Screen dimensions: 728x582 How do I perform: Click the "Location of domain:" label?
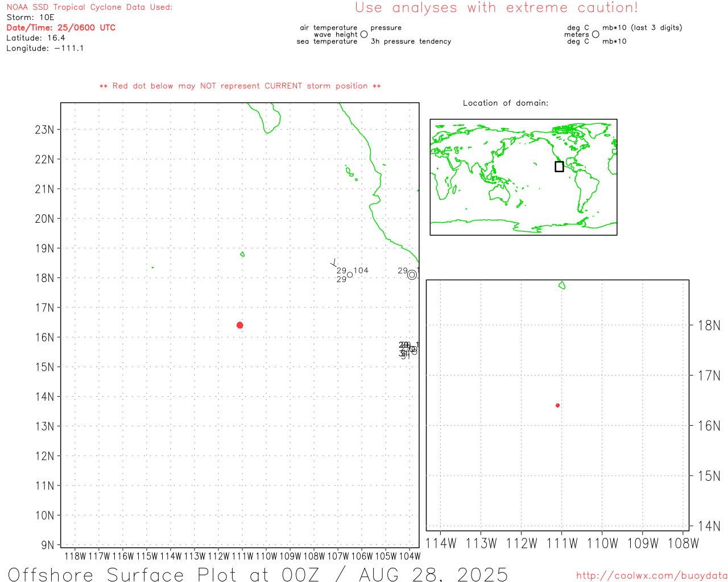[506, 103]
